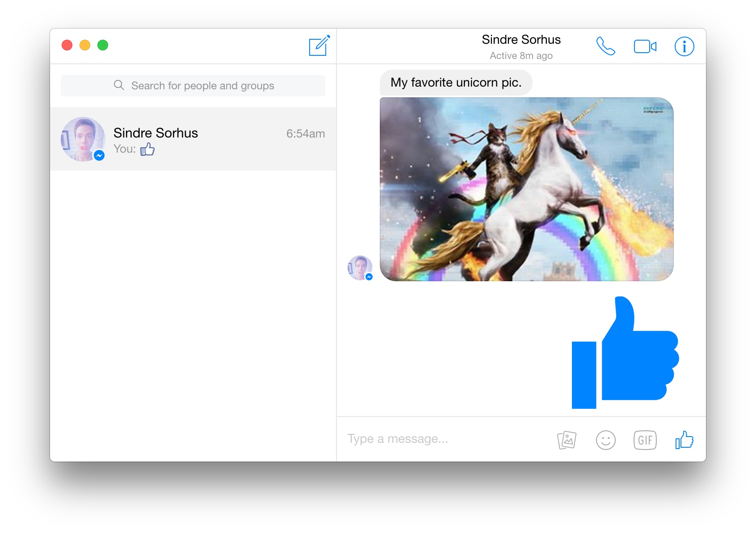Viewport: 756px width, 533px height.
Task: Click the search magnifier icon
Action: (x=119, y=85)
